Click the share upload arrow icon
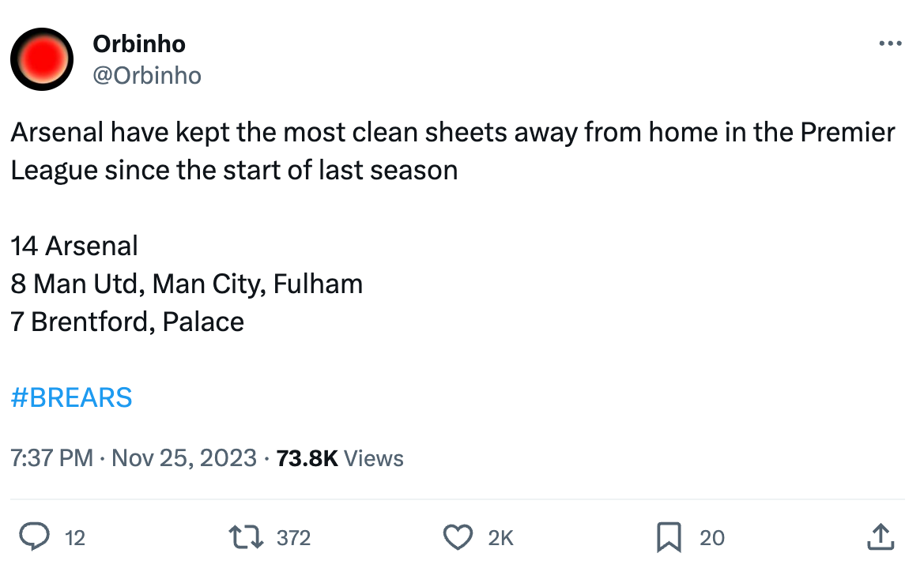 tap(881, 538)
